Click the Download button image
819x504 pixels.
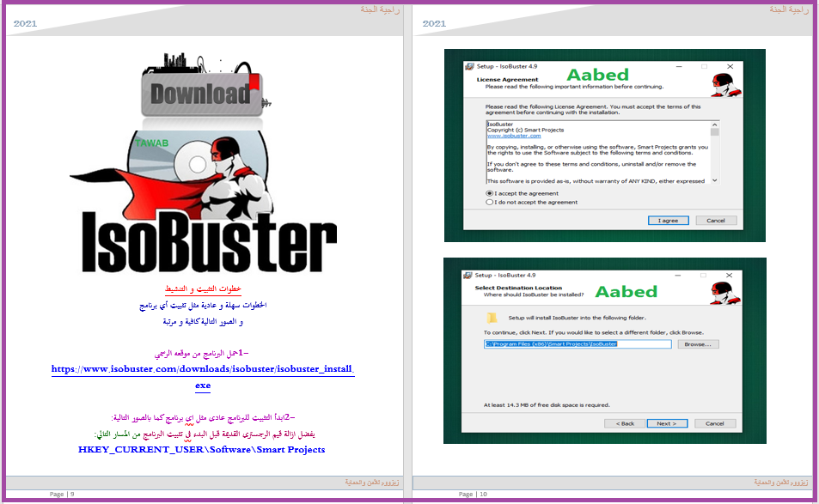coord(202,93)
